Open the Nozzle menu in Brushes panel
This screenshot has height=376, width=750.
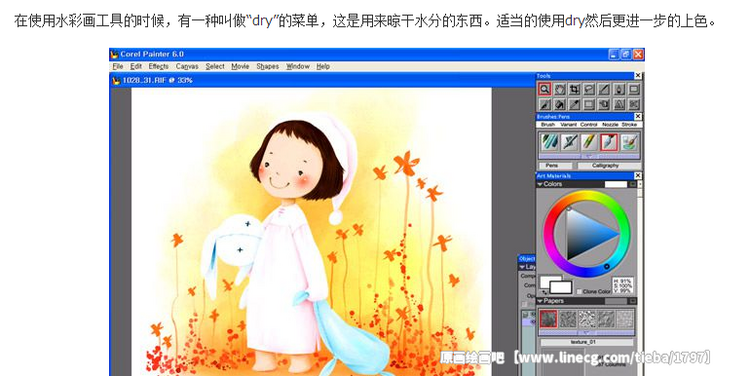pyautogui.click(x=610, y=124)
